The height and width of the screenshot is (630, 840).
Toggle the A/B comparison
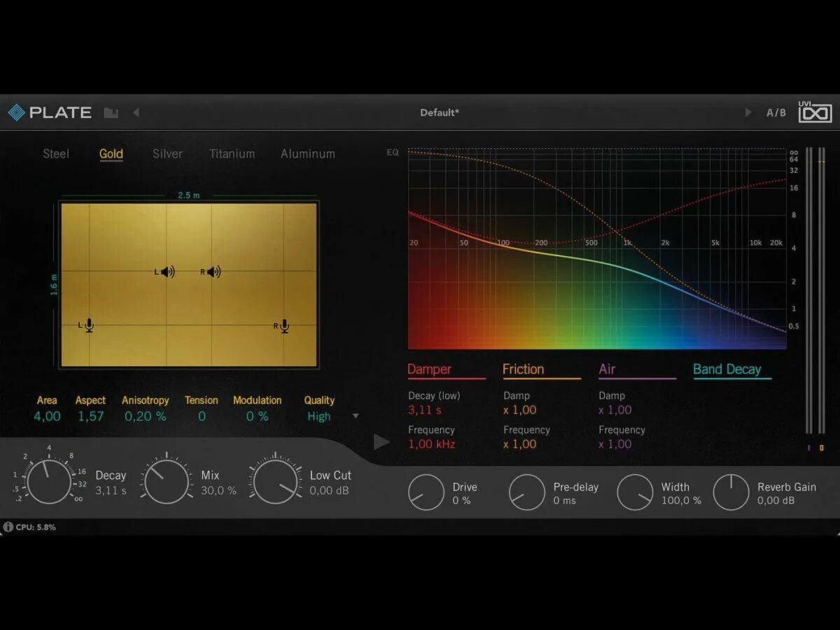(x=776, y=113)
